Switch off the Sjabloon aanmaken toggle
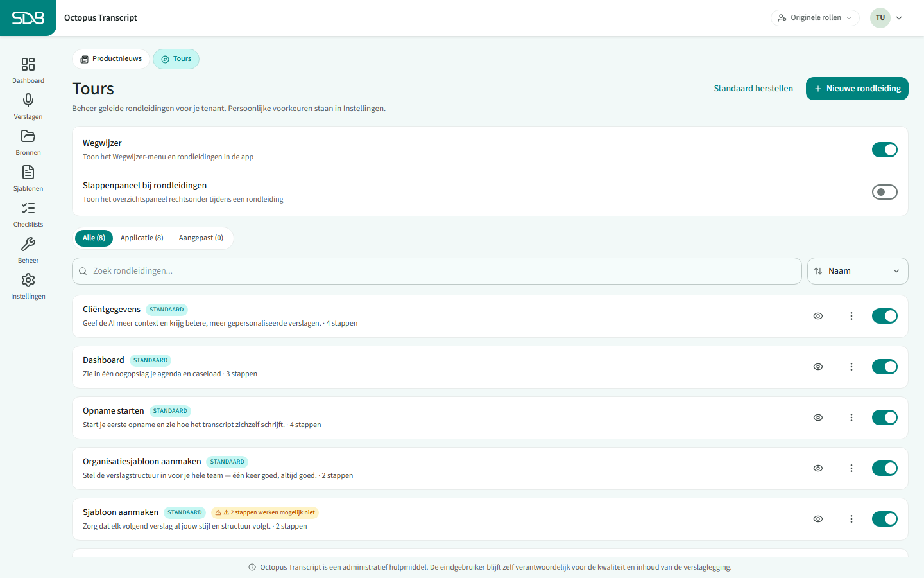This screenshot has width=924, height=578. coord(885,519)
